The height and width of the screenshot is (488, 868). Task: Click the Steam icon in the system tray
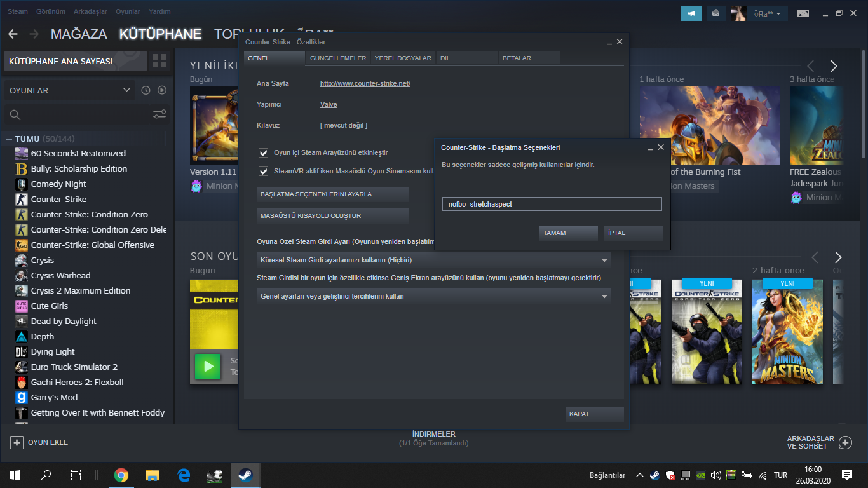(654, 475)
